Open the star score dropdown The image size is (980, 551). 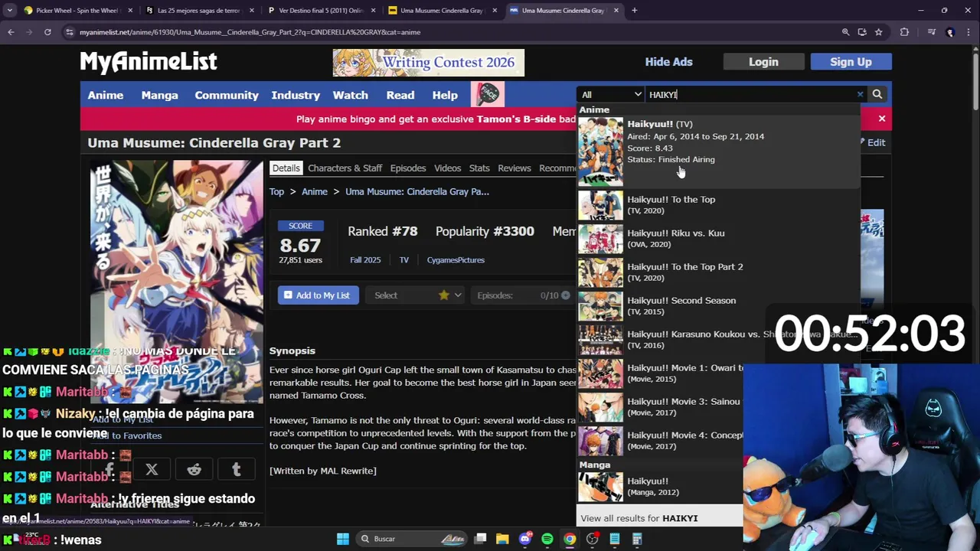(449, 295)
